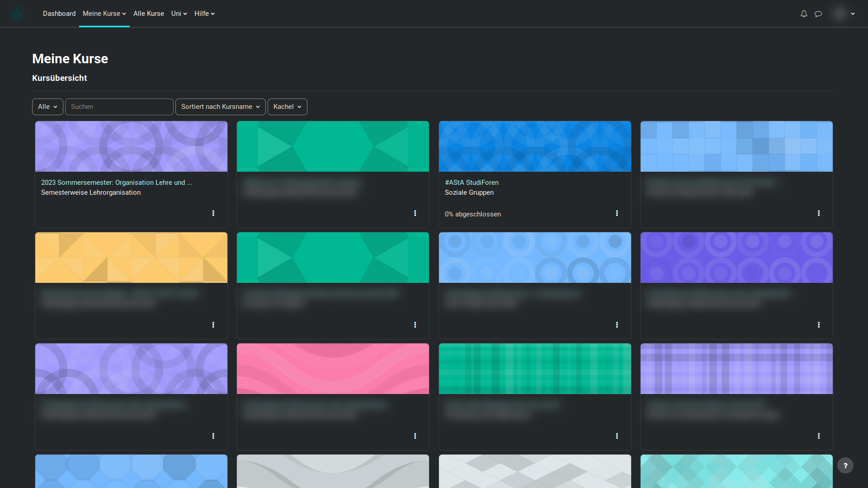
Task: Open the notifications bell icon
Action: [804, 14]
